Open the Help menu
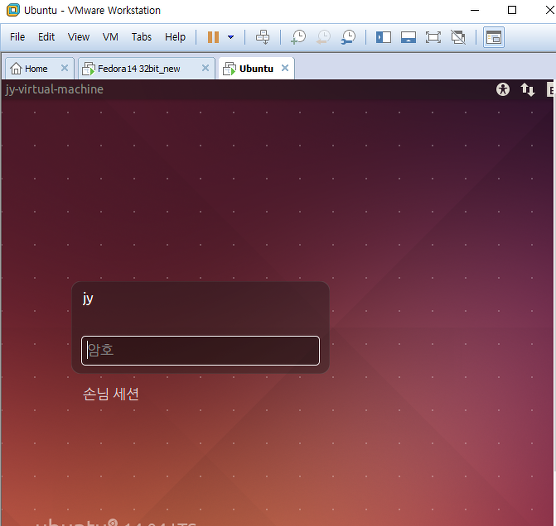Screen dimensions: 556x526 175,37
